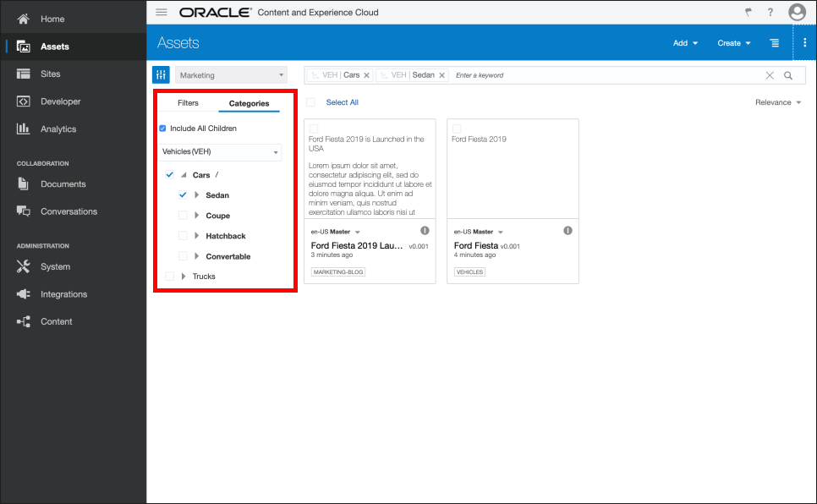Click the flag icon in header

pos(748,12)
